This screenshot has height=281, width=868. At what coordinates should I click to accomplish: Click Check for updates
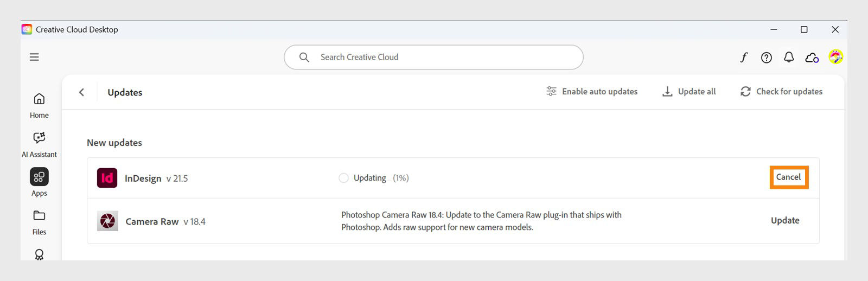click(781, 92)
